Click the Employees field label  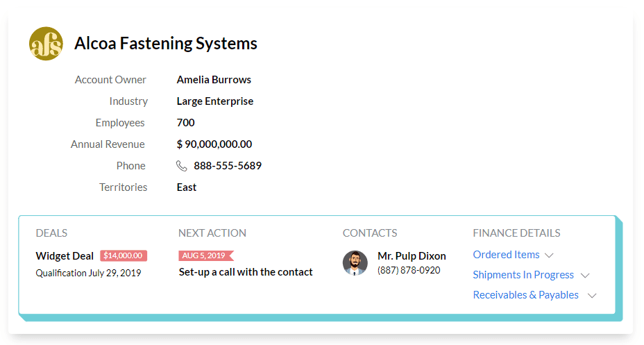click(x=120, y=123)
